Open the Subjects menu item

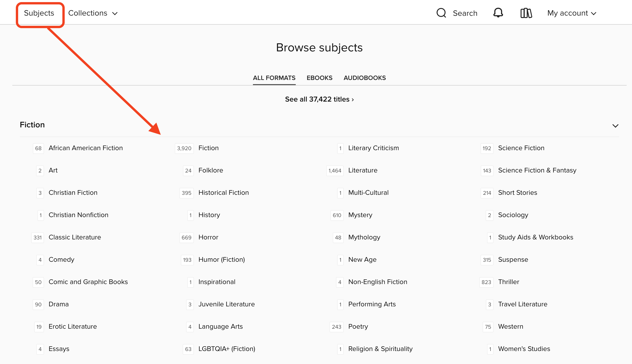[39, 13]
